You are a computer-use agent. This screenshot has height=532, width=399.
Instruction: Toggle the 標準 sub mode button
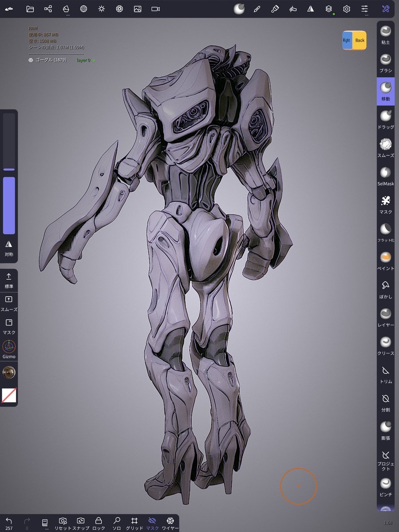click(x=9, y=281)
